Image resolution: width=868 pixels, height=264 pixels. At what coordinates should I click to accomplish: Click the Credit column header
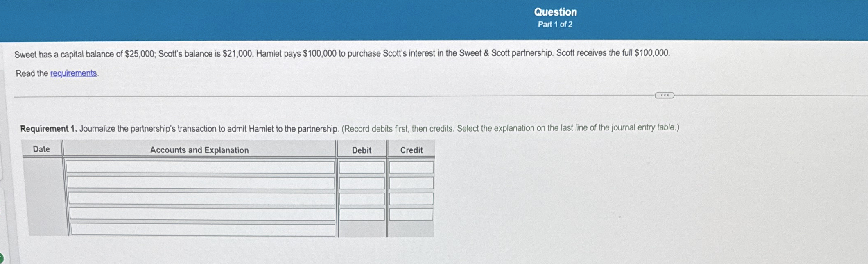[x=411, y=150]
